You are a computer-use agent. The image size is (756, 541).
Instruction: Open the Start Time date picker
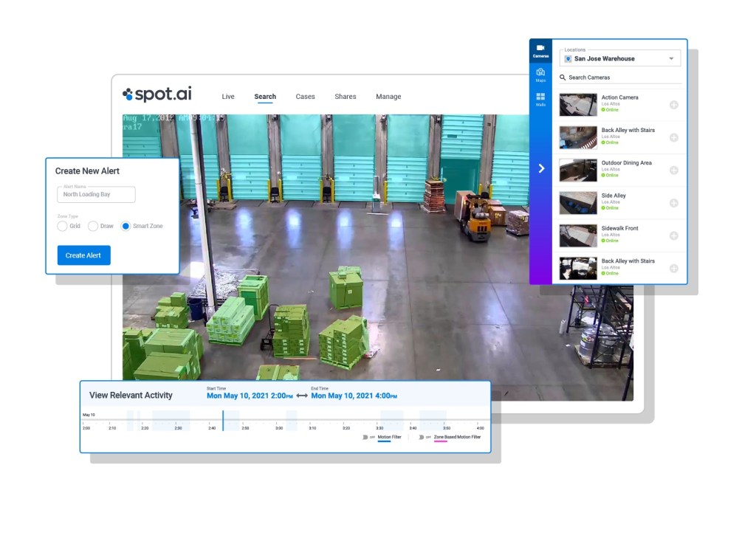[250, 396]
